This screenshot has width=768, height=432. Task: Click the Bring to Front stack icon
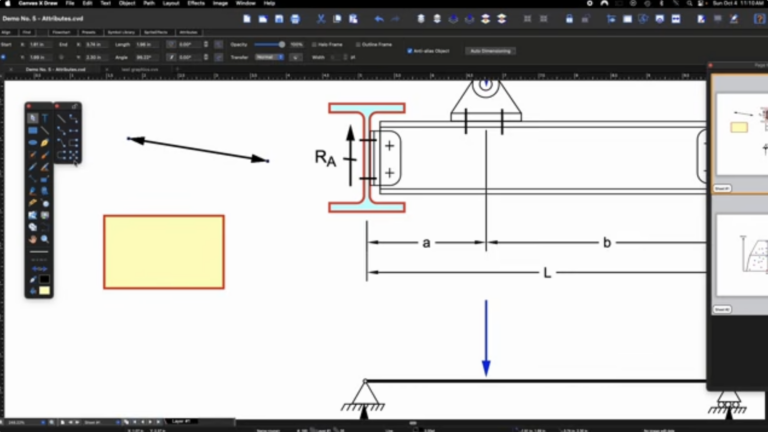(x=421, y=19)
